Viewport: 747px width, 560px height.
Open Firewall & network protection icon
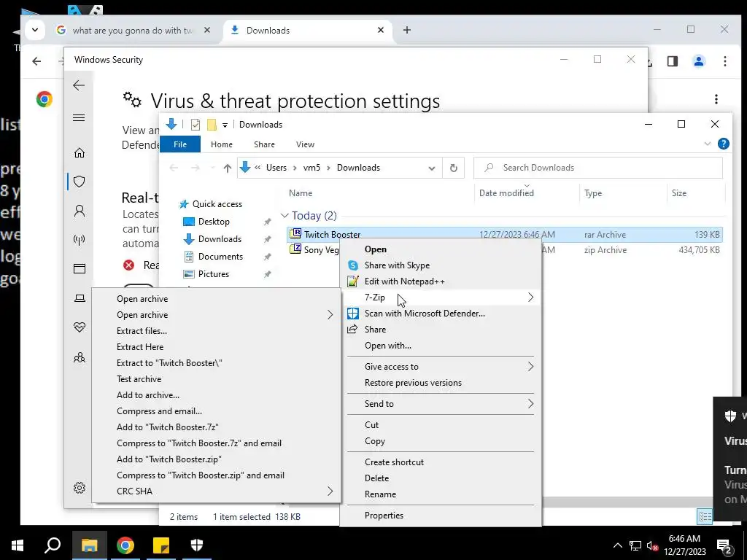[79, 239]
